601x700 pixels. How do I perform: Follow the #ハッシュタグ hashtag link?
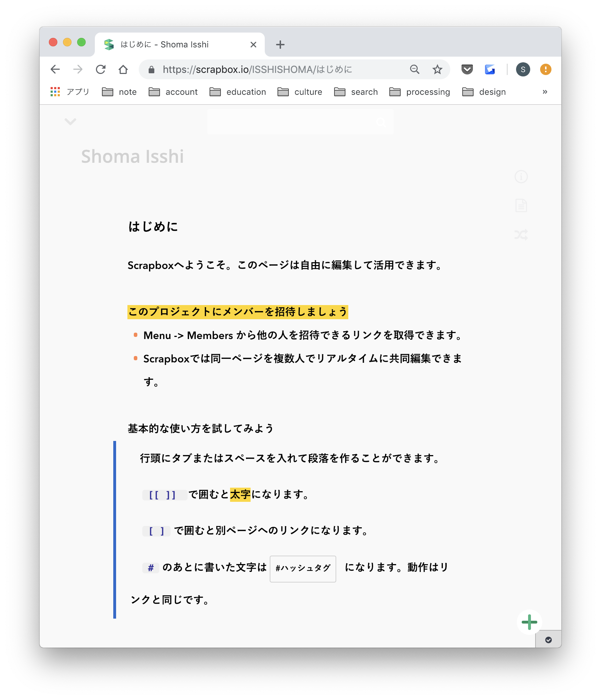[303, 568]
